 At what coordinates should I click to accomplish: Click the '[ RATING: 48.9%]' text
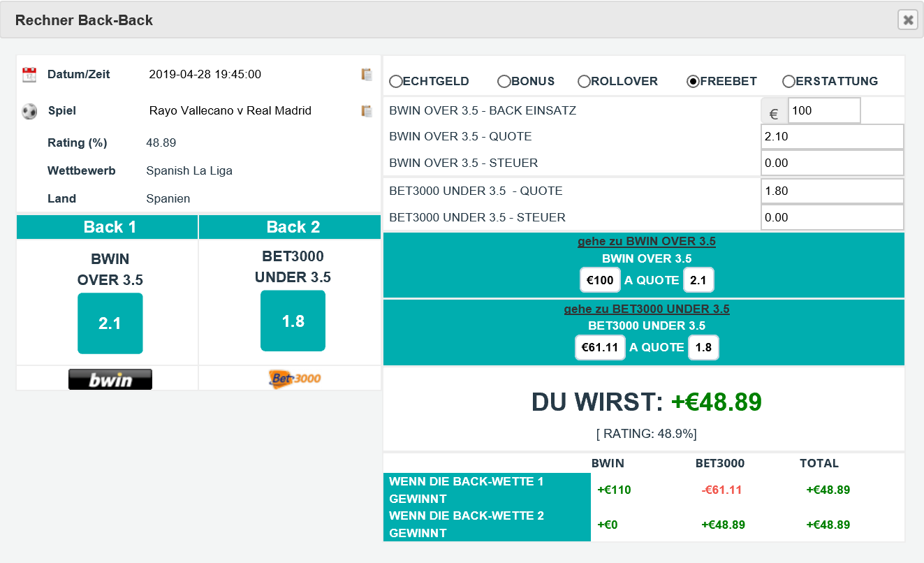coord(647,434)
